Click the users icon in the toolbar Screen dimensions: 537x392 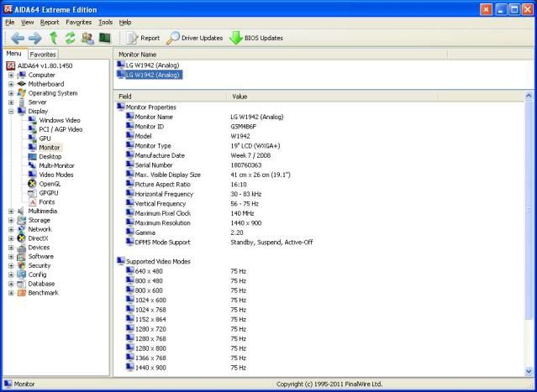(87, 38)
